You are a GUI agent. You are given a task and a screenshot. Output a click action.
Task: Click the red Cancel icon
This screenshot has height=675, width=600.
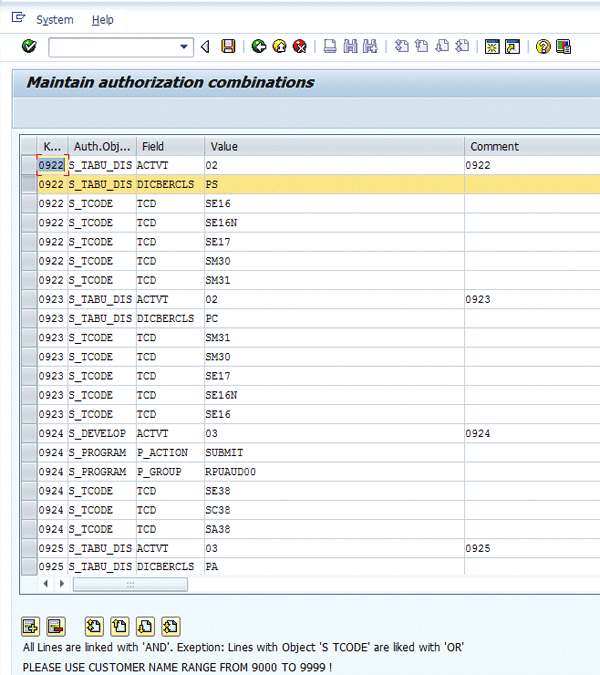click(x=298, y=47)
